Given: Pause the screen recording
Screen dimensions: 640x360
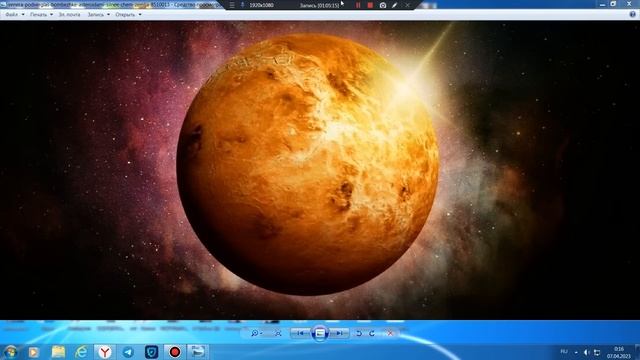Looking at the screenshot, I should tap(358, 5).
